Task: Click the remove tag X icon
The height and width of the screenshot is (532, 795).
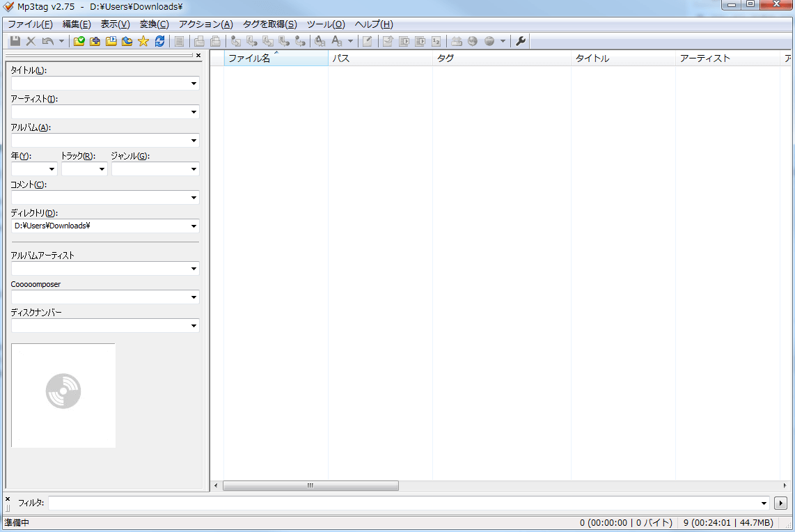Action: (x=31, y=42)
